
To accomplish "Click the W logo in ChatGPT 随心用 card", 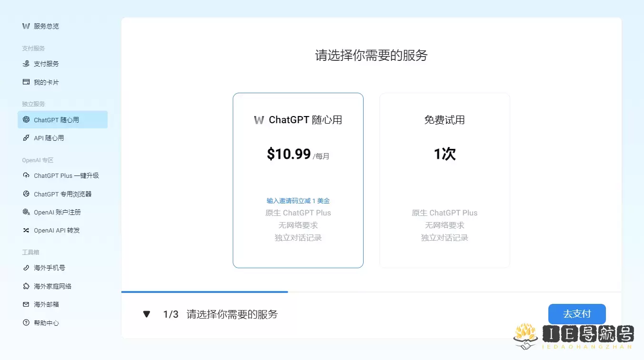I will coord(259,120).
